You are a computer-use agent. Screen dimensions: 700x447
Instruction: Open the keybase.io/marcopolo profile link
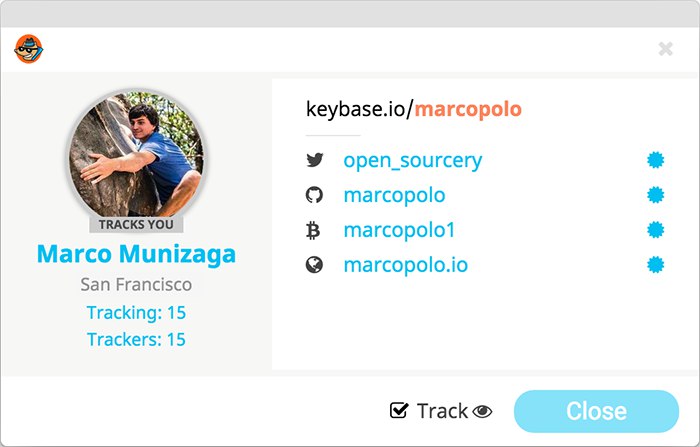pyautogui.click(x=414, y=108)
